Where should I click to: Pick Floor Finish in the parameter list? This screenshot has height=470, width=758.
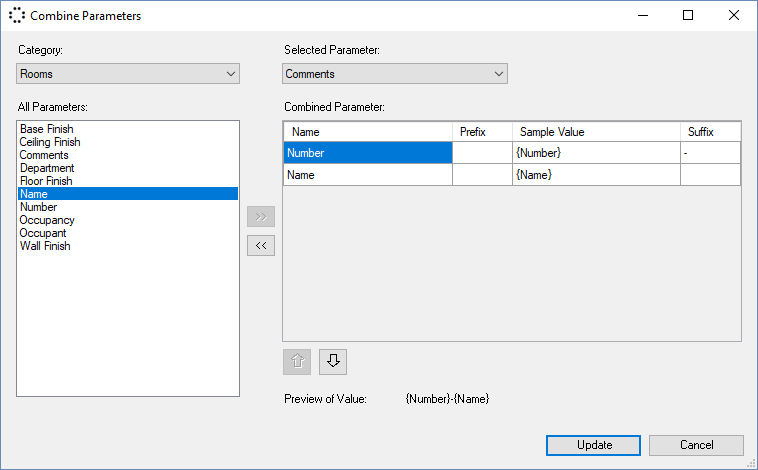(x=46, y=181)
